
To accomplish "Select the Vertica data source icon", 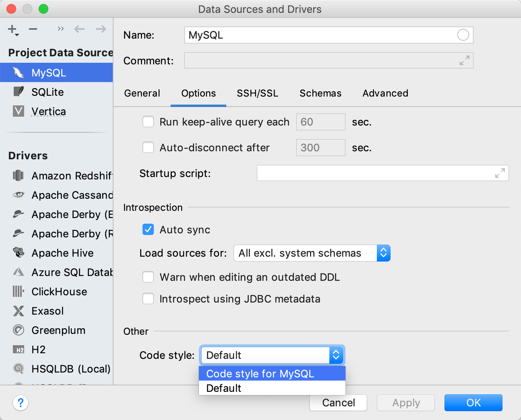I will coord(18,111).
